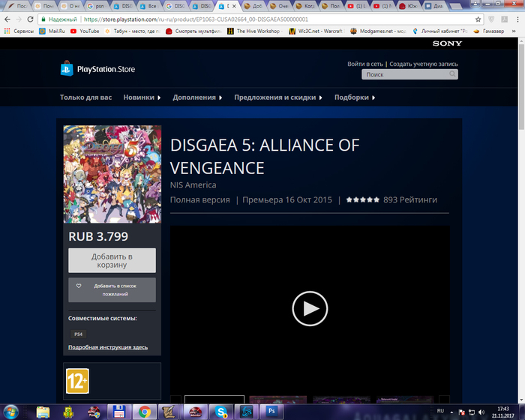Click the five-star rating icons
525x420 pixels.
point(362,200)
